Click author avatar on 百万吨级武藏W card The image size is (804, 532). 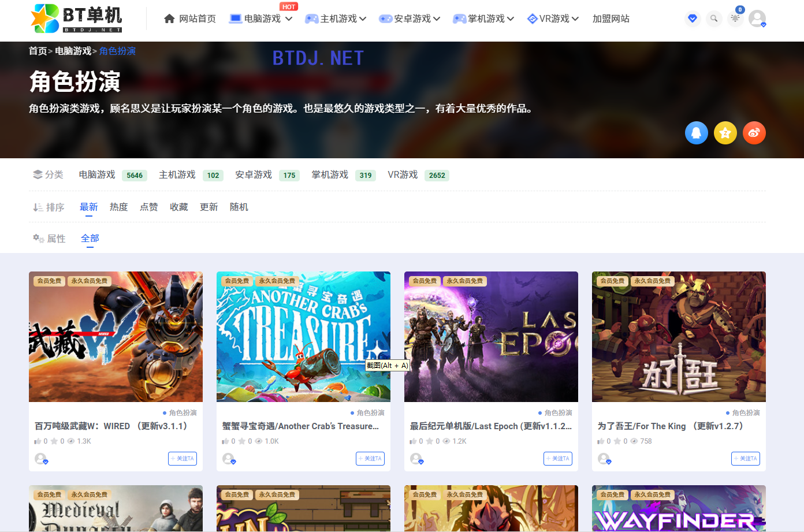pos(41,459)
